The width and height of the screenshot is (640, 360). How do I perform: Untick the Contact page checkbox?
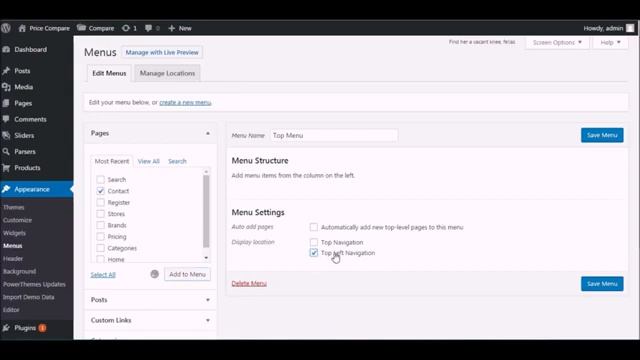pos(100,191)
